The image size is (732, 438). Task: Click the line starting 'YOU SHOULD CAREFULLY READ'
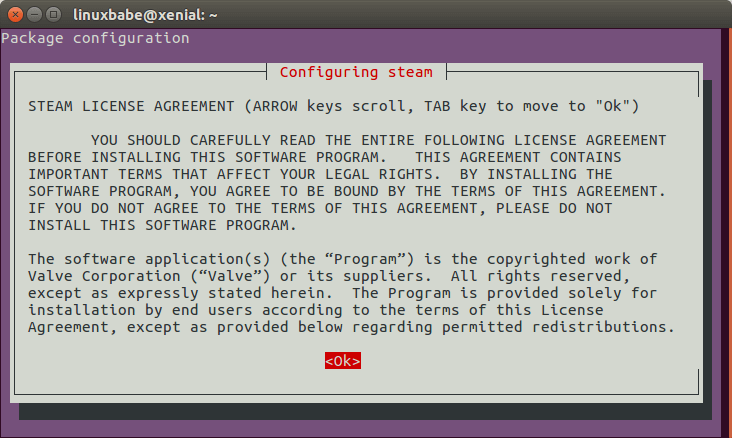pos(379,140)
